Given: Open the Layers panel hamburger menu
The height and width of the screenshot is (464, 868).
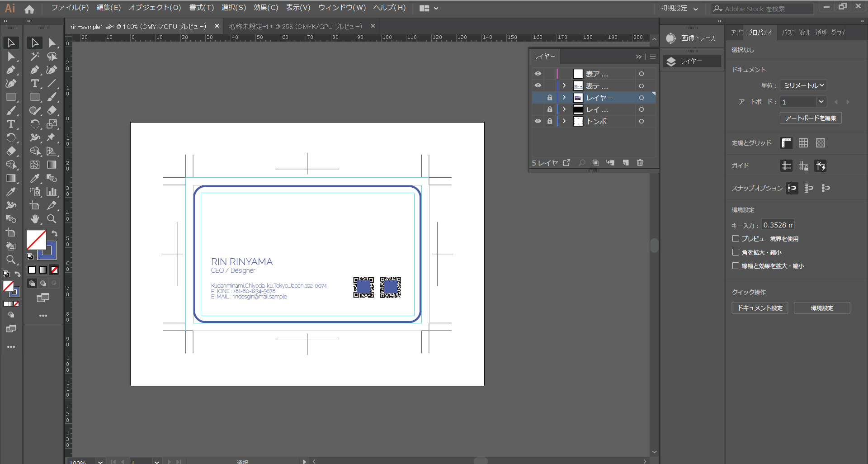Looking at the screenshot, I should click(653, 57).
